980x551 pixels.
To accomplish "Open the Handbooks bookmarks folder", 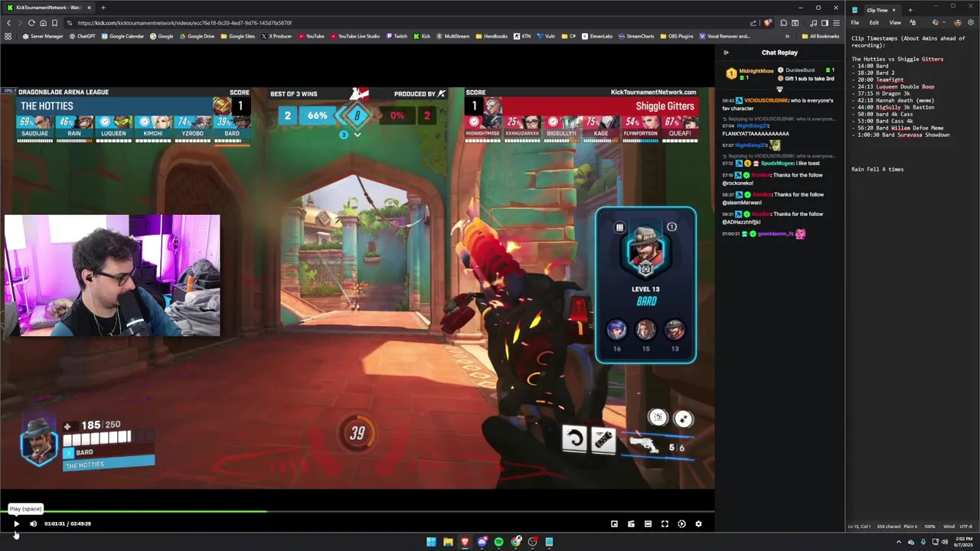I will pos(491,36).
